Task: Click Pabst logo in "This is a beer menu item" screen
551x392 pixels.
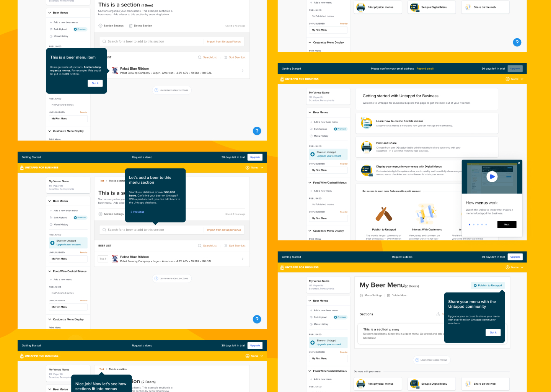Action: (115, 71)
